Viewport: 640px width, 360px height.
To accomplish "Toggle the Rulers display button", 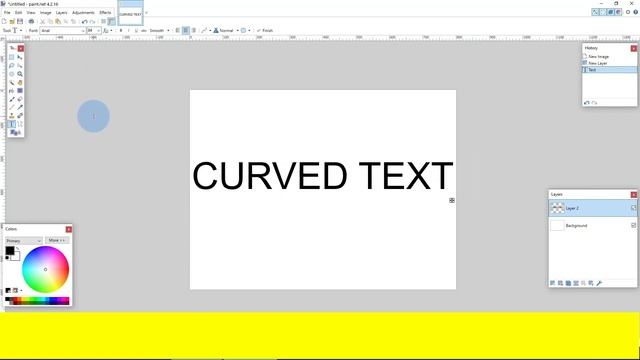I will point(111,21).
